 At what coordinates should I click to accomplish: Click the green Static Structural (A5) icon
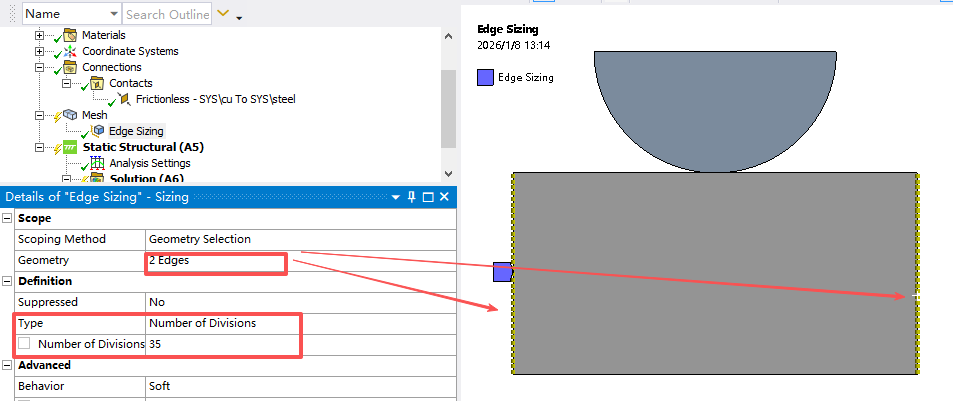pyautogui.click(x=71, y=147)
